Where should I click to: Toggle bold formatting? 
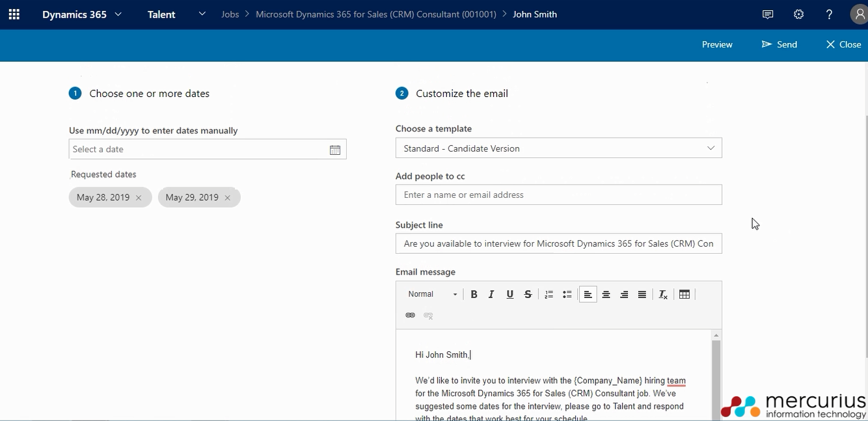point(474,294)
